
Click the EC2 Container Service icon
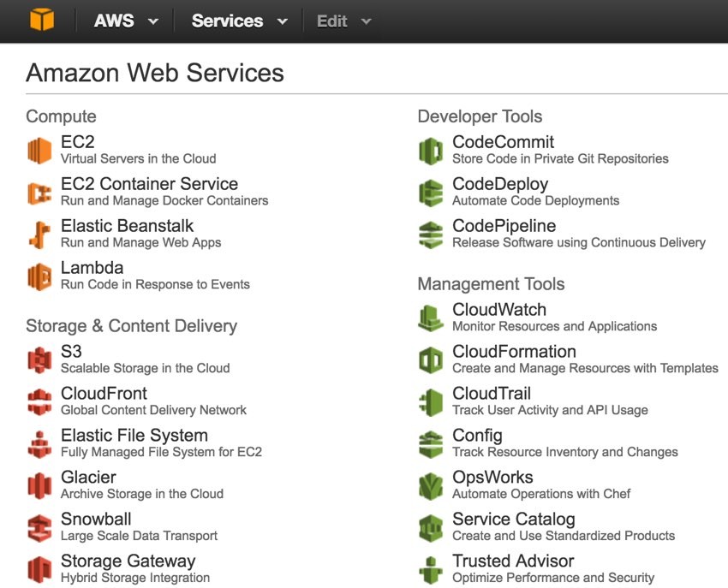tap(39, 193)
